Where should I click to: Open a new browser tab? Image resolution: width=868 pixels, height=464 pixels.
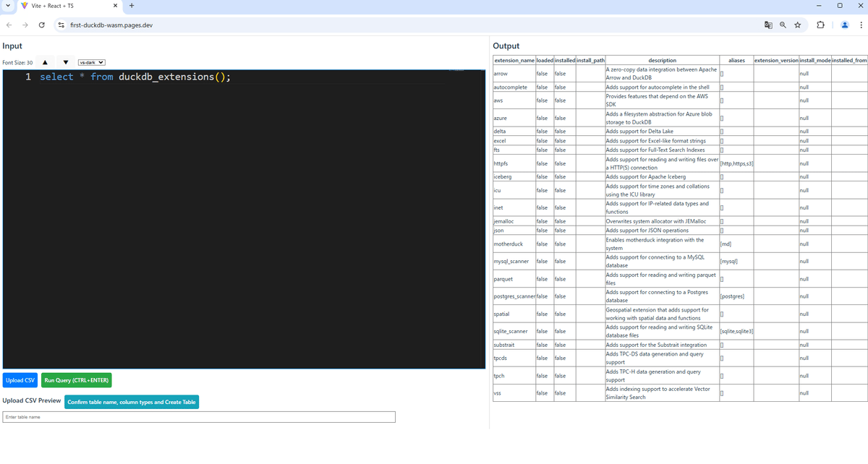pyautogui.click(x=132, y=5)
